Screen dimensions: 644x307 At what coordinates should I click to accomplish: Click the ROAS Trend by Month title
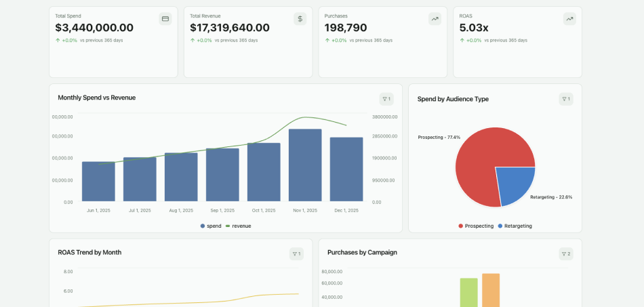point(89,252)
